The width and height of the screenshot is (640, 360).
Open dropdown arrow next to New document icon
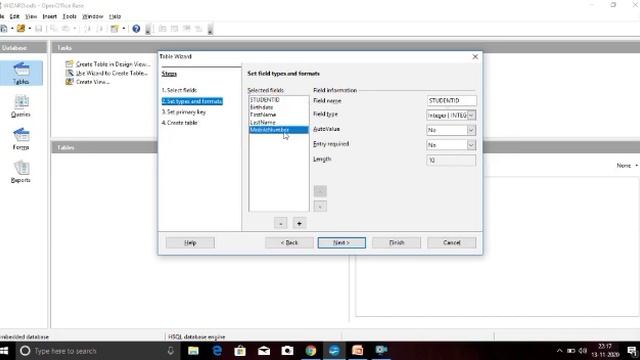(x=12, y=29)
